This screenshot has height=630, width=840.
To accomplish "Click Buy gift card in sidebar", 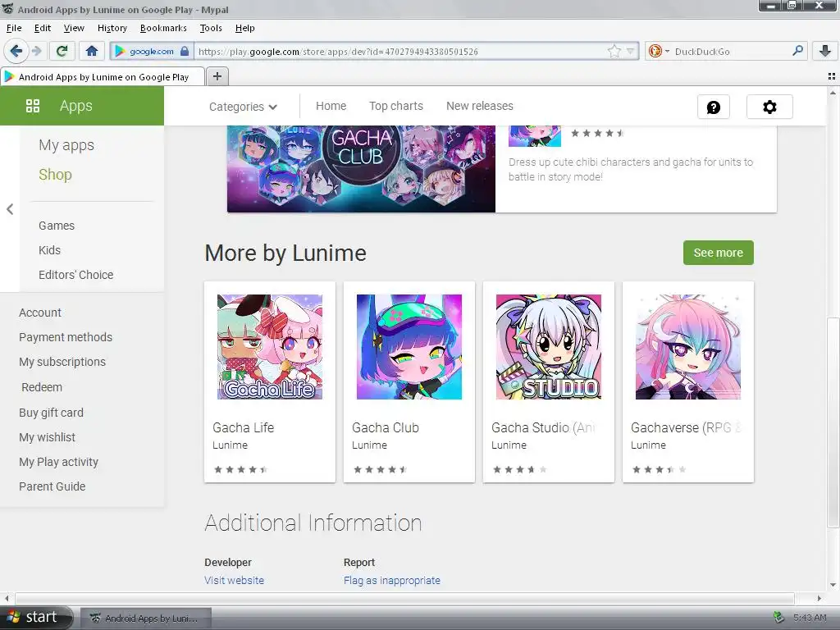I will 51,413.
